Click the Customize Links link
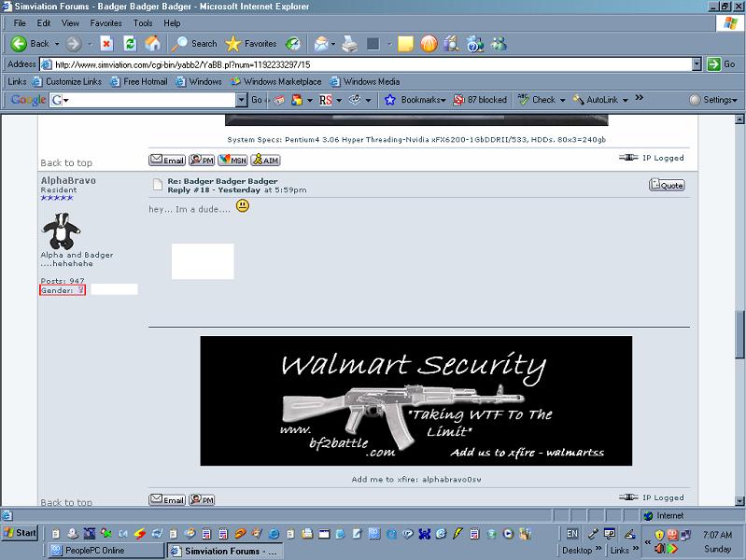 [67, 82]
